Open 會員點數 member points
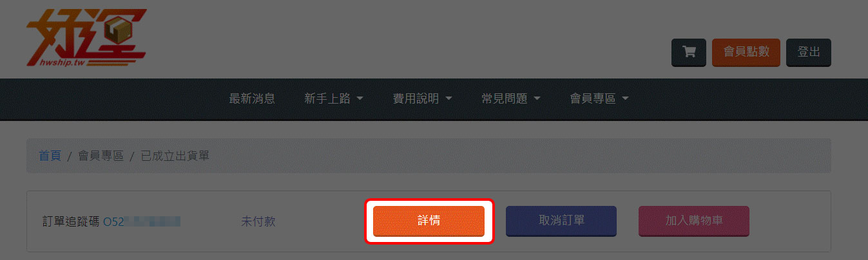This screenshot has width=868, height=260. point(746,52)
